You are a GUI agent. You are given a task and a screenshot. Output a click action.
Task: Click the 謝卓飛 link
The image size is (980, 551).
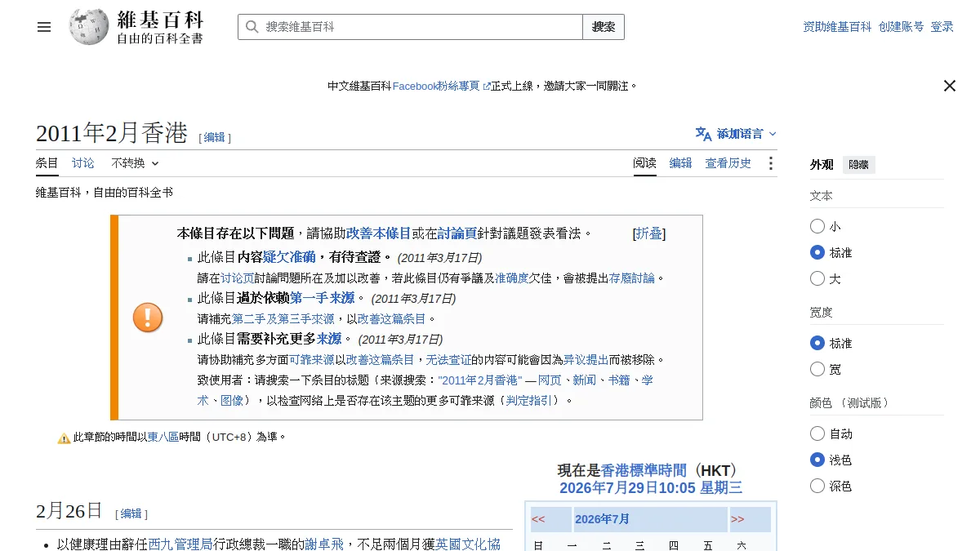(x=324, y=544)
